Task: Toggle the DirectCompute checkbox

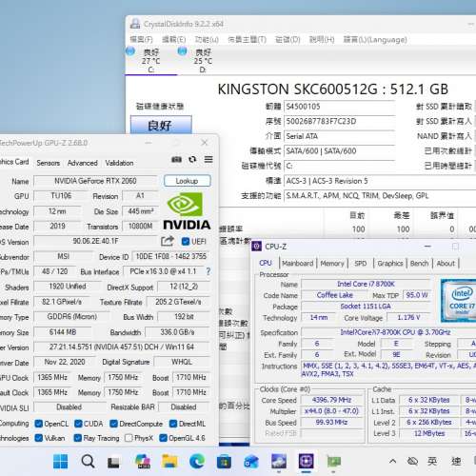Action: [113, 424]
